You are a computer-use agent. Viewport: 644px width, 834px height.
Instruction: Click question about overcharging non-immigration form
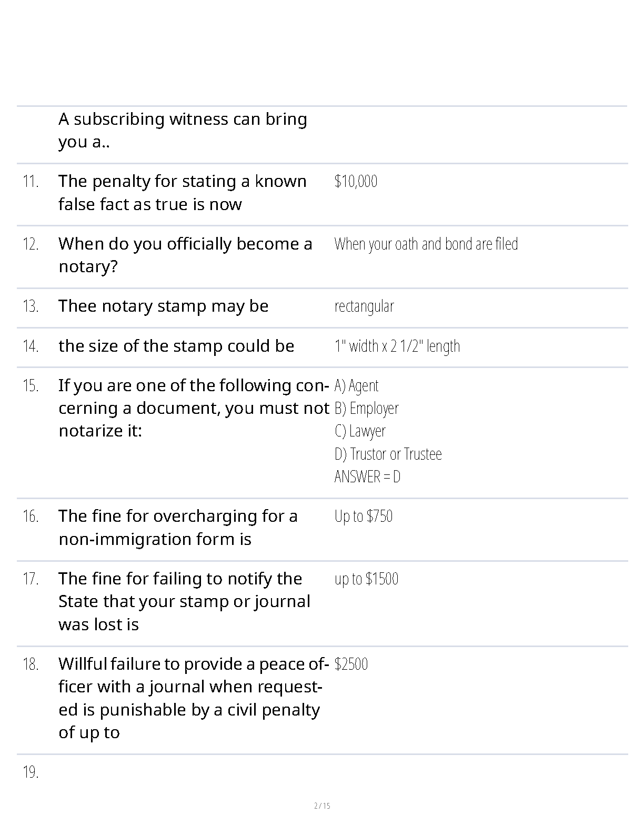click(178, 528)
